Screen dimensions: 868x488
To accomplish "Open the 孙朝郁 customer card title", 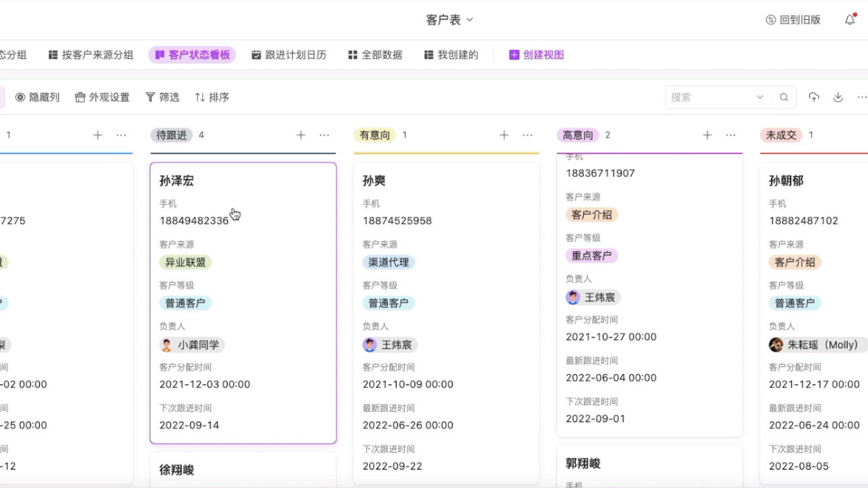I will [787, 181].
